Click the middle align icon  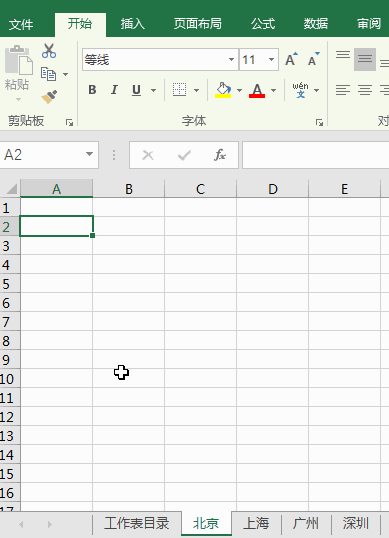[365, 59]
